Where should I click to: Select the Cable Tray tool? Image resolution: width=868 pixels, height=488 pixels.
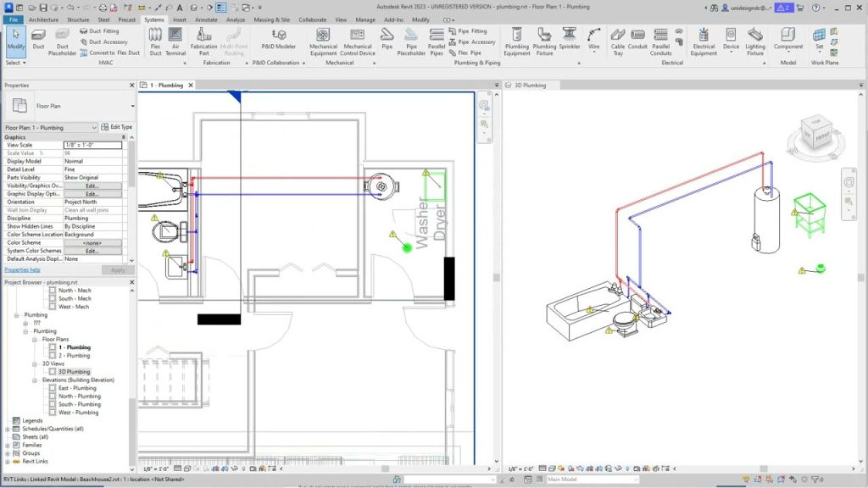(618, 42)
